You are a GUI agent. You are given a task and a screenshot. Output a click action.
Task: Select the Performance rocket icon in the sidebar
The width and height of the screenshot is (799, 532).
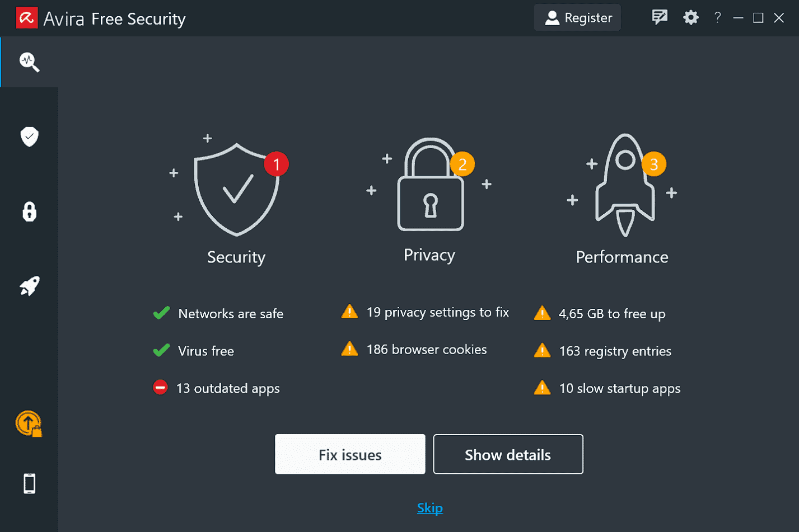29,285
